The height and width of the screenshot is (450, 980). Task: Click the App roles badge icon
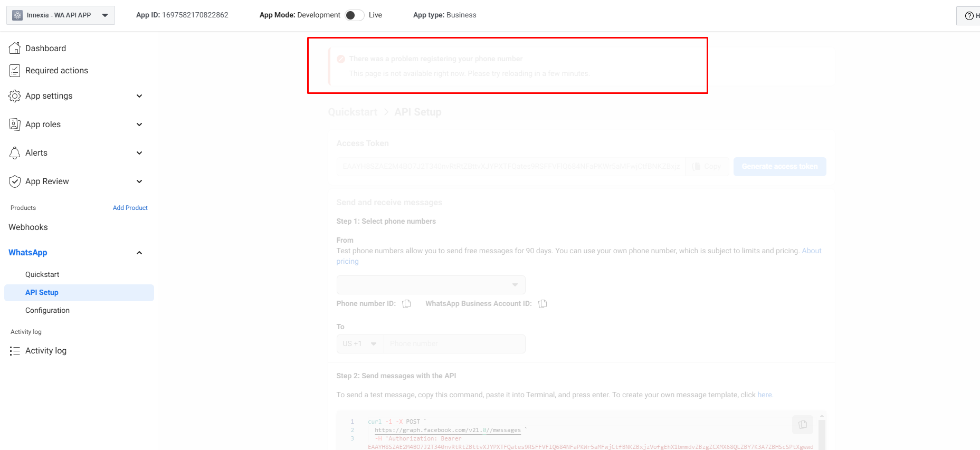15,125
